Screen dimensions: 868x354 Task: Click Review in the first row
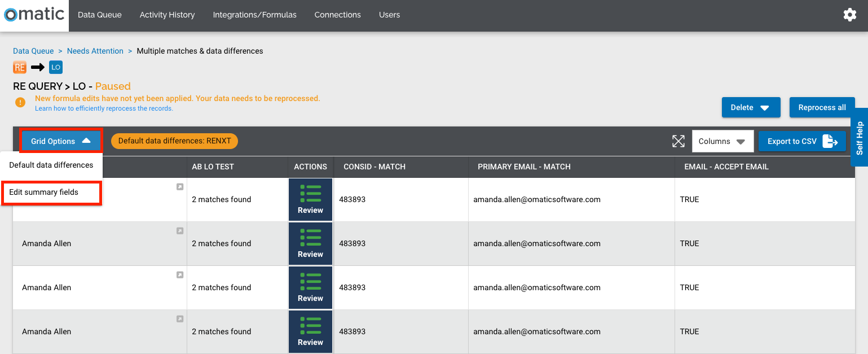click(x=310, y=199)
